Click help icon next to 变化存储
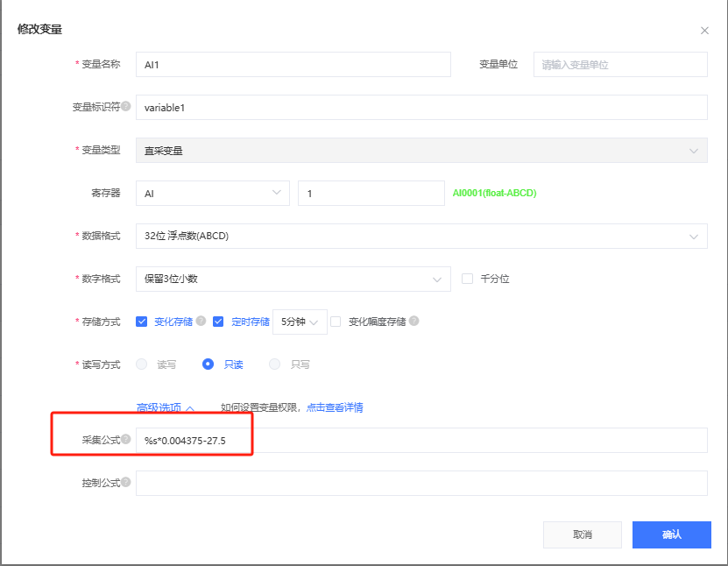The image size is (728, 566). (201, 321)
